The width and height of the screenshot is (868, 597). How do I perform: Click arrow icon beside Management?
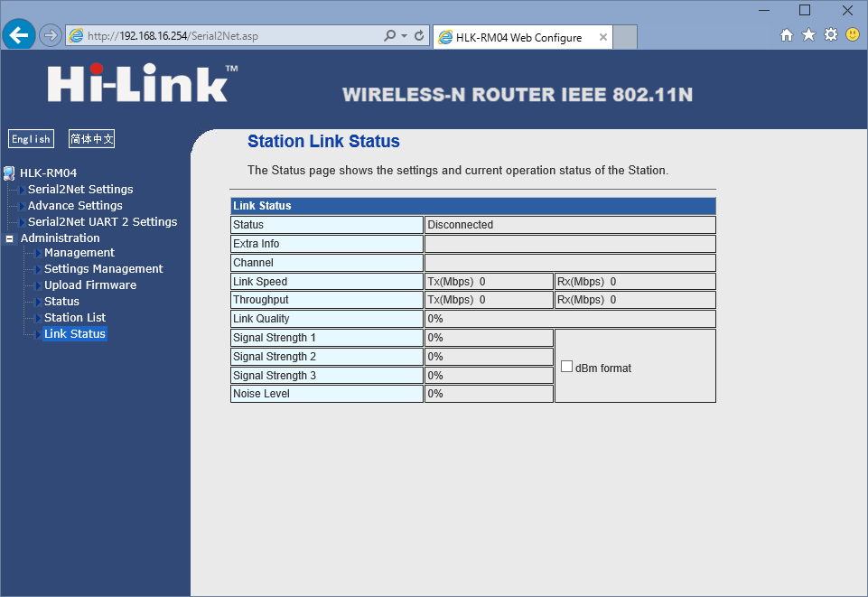pos(39,254)
